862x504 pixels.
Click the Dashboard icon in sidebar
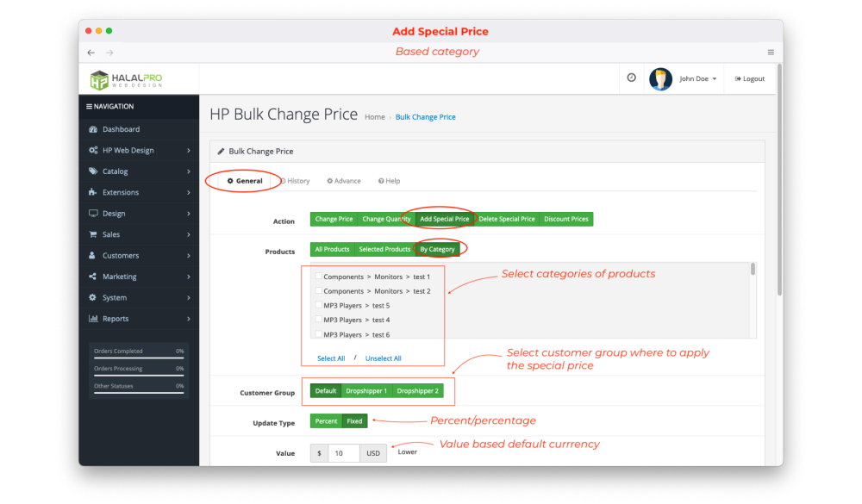(93, 129)
